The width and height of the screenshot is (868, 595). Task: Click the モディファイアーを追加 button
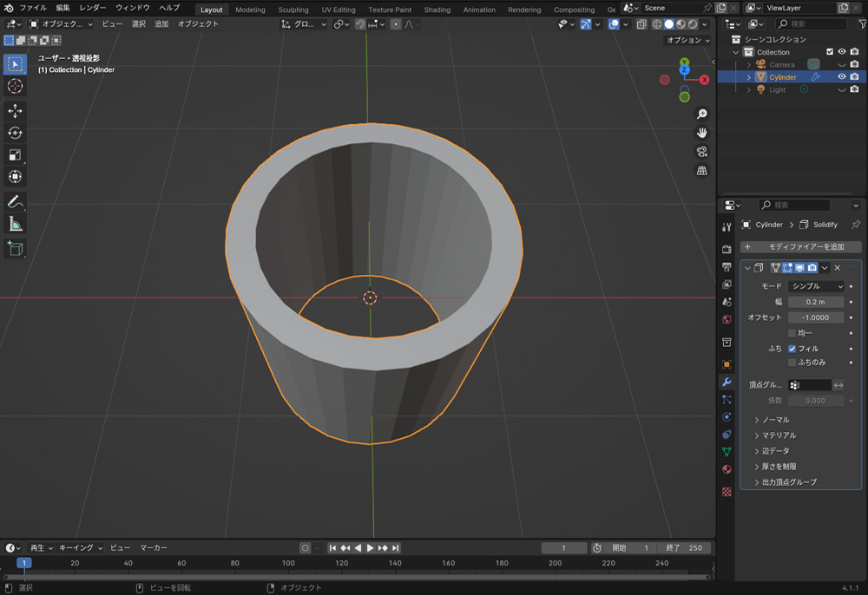[799, 247]
